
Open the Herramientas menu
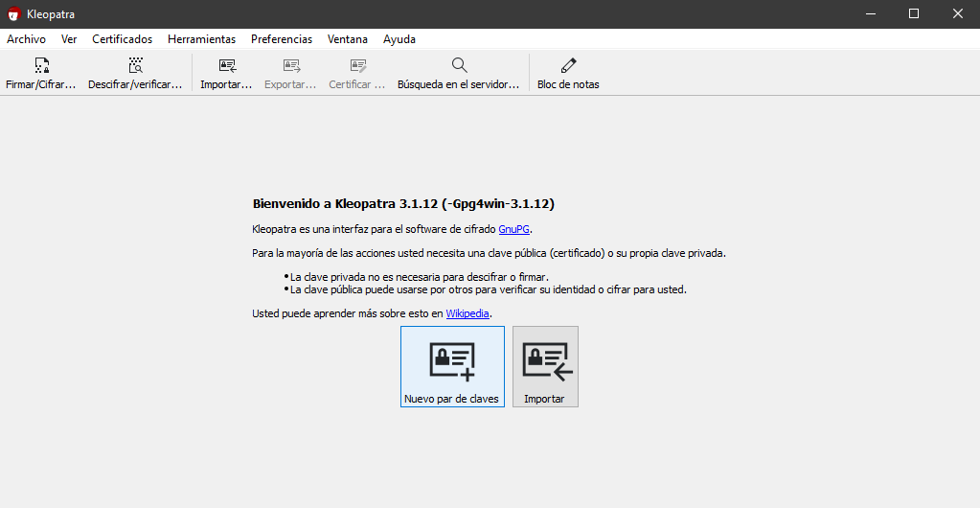tap(201, 38)
